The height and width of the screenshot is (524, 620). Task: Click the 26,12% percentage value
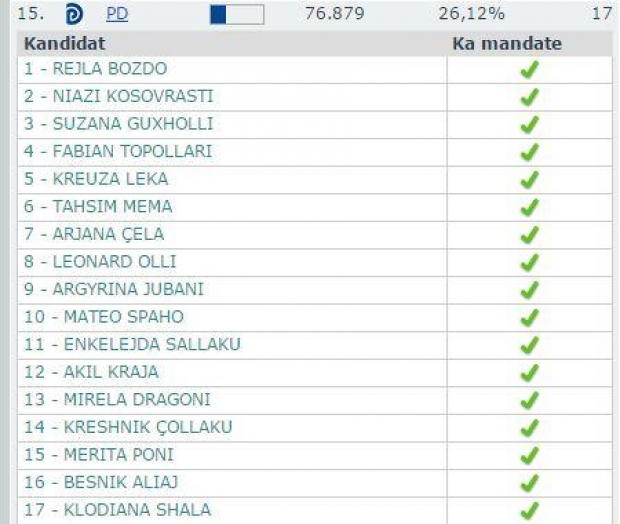[x=471, y=15]
